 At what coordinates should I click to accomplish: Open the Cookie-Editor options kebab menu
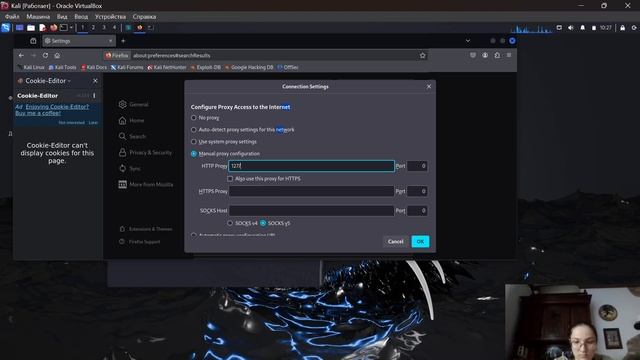pyautogui.click(x=94, y=96)
